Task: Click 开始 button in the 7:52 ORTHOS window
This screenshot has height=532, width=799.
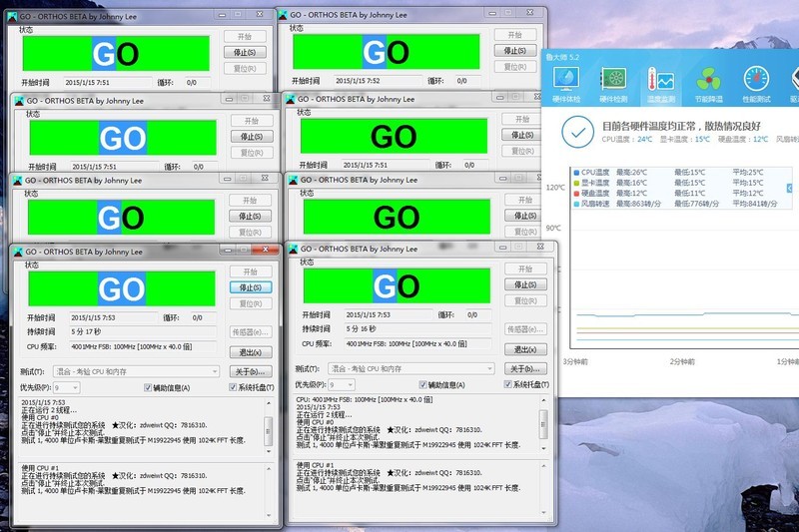Action: 515,35
